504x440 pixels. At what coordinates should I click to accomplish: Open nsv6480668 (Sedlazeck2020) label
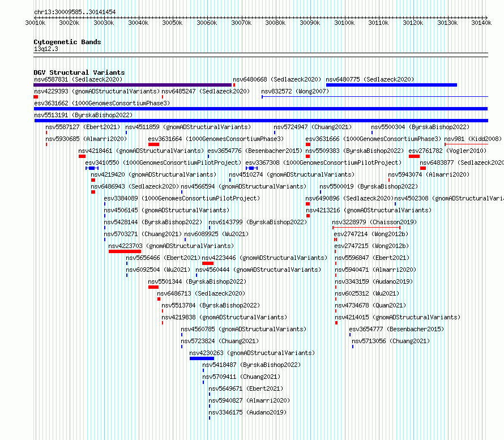(x=277, y=79)
